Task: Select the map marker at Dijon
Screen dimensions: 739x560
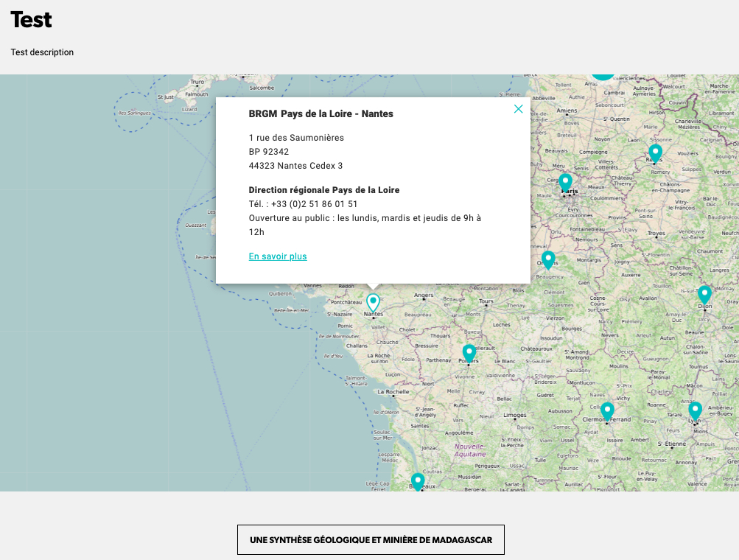Action: tap(704, 295)
